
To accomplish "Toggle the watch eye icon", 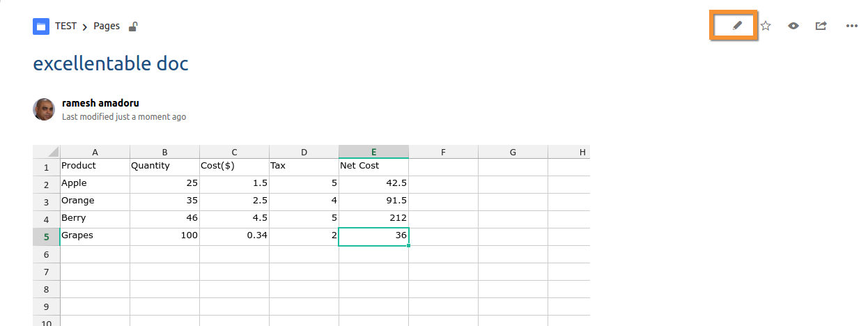I will coord(793,26).
